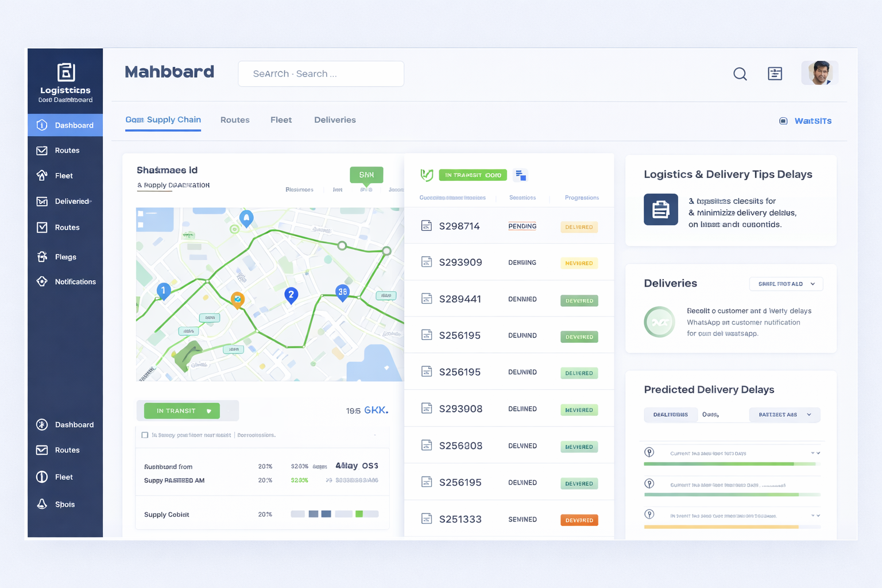Click the green SNM button on the map card
The image size is (882, 588).
[x=366, y=173]
